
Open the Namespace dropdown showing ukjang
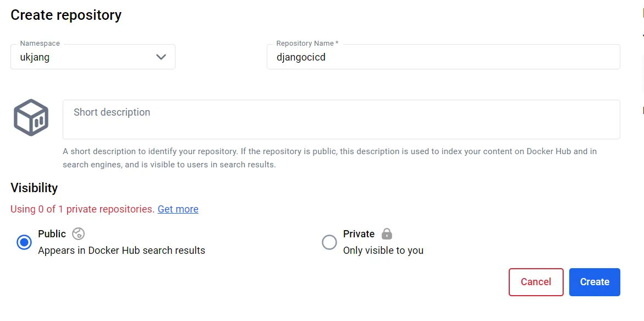click(93, 57)
